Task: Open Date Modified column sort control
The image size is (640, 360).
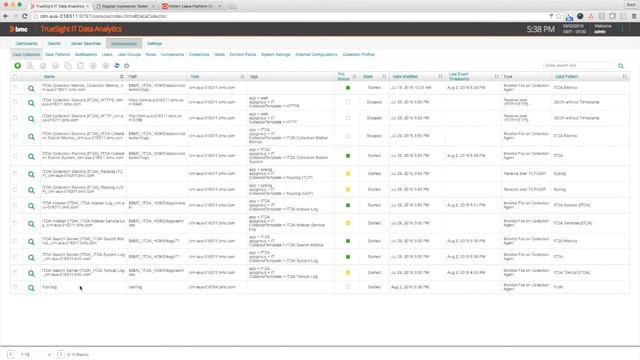Action: pos(440,77)
